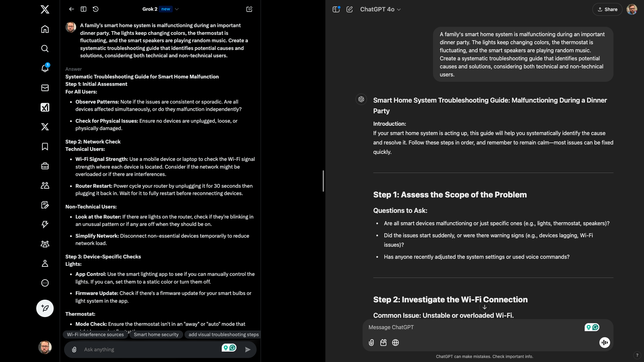Screen dimensions: 644x362
Task: Open the search icon in Grok sidebar
Action: pos(44,49)
